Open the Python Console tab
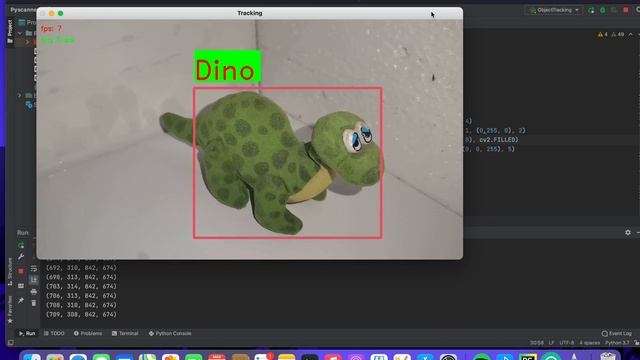This screenshot has width=640, height=360. tap(170, 333)
